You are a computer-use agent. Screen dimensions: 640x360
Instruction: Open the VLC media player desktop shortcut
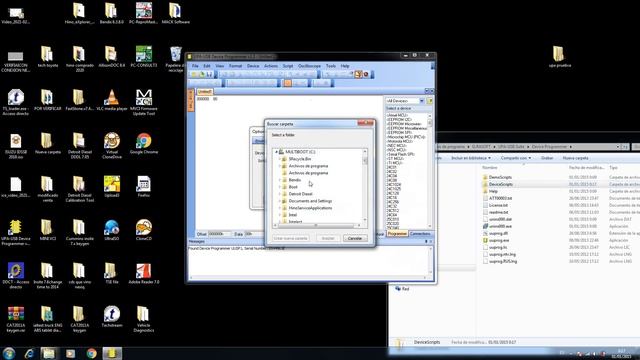pyautogui.click(x=111, y=100)
